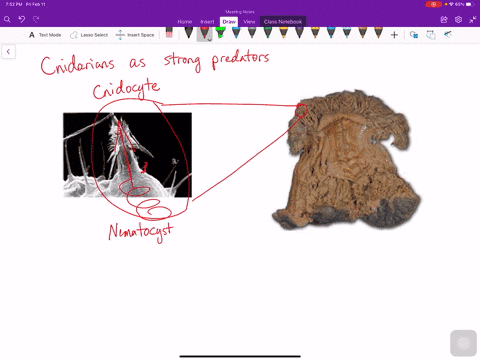Pick the black pen
Screen dimensions: 480x360
click(x=189, y=33)
